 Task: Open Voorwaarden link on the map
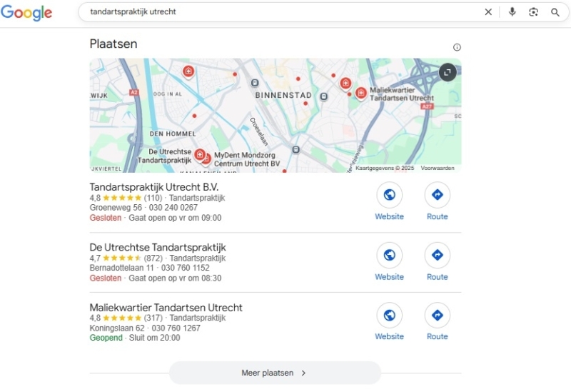[x=438, y=168]
